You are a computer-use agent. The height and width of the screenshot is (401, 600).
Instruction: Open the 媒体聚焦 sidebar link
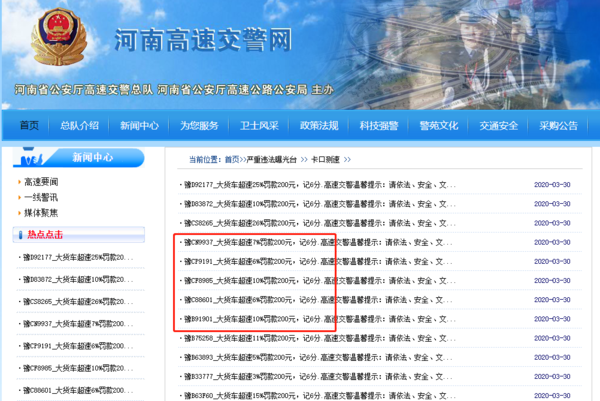tap(41, 212)
